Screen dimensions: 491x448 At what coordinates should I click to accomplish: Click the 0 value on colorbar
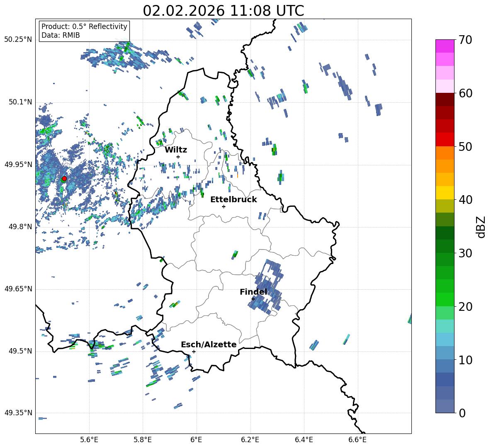coord(462,413)
